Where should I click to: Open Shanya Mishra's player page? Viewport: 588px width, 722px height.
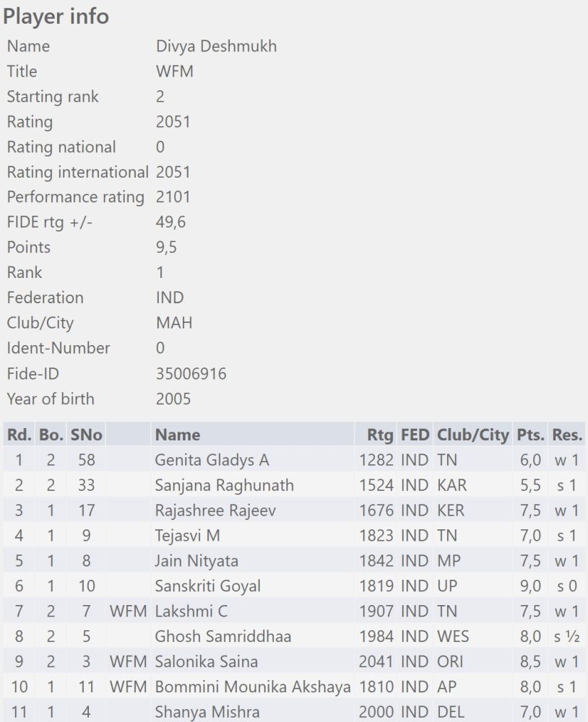coord(207,712)
